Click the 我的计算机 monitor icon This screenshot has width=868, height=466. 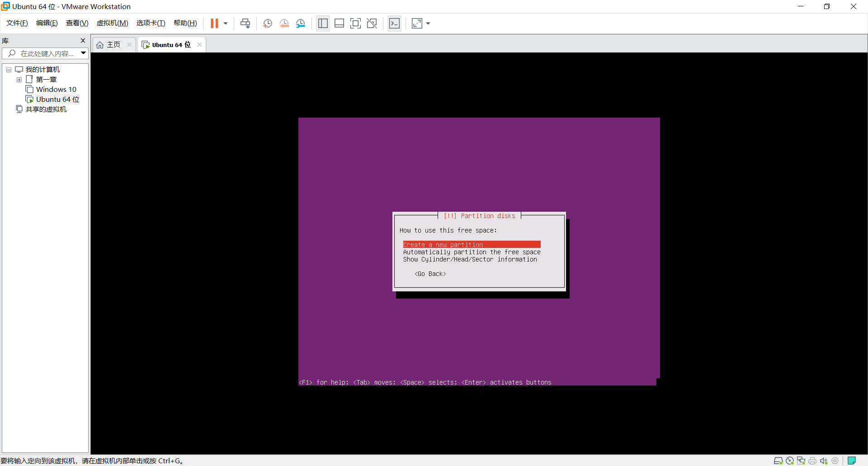(19, 70)
